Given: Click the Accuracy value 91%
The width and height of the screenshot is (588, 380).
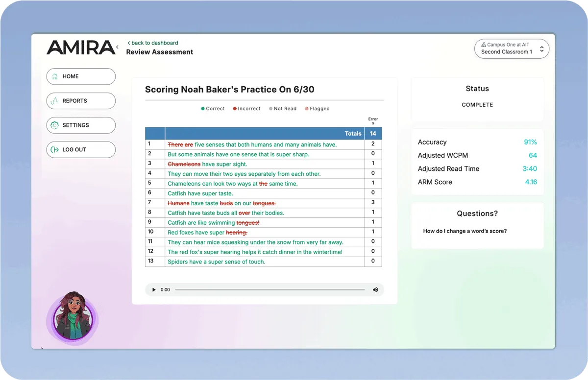Looking at the screenshot, I should (x=530, y=142).
